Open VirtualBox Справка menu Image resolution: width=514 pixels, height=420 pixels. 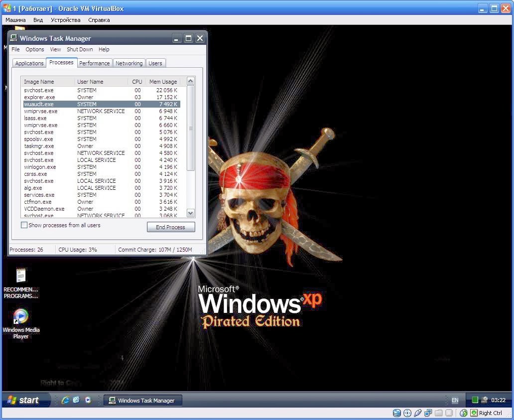coord(99,20)
